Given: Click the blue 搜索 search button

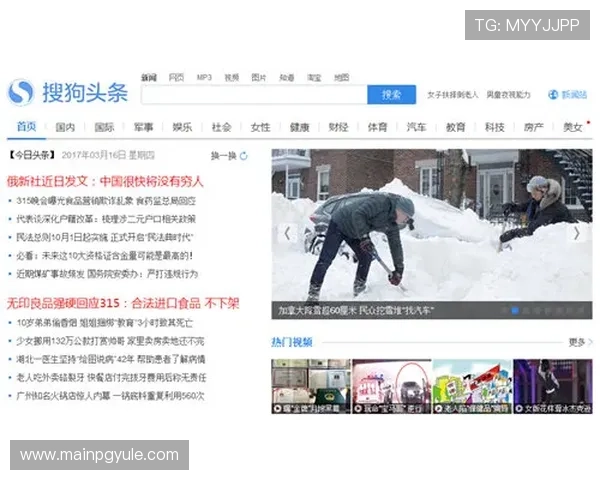Looking at the screenshot, I should pyautogui.click(x=391, y=95).
